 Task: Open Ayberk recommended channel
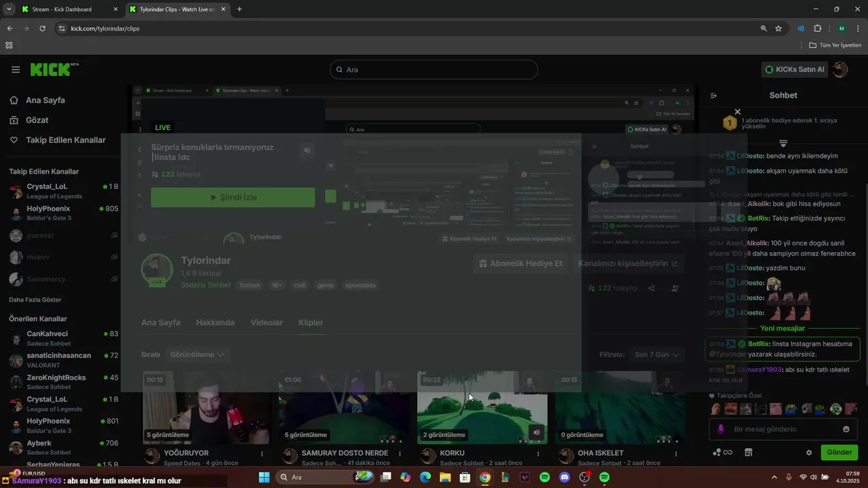click(64, 447)
